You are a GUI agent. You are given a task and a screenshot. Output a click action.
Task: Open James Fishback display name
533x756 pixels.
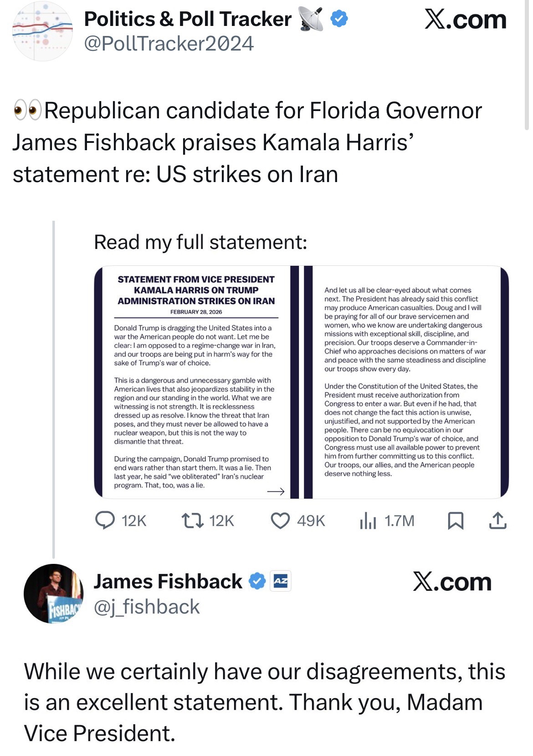[168, 581]
